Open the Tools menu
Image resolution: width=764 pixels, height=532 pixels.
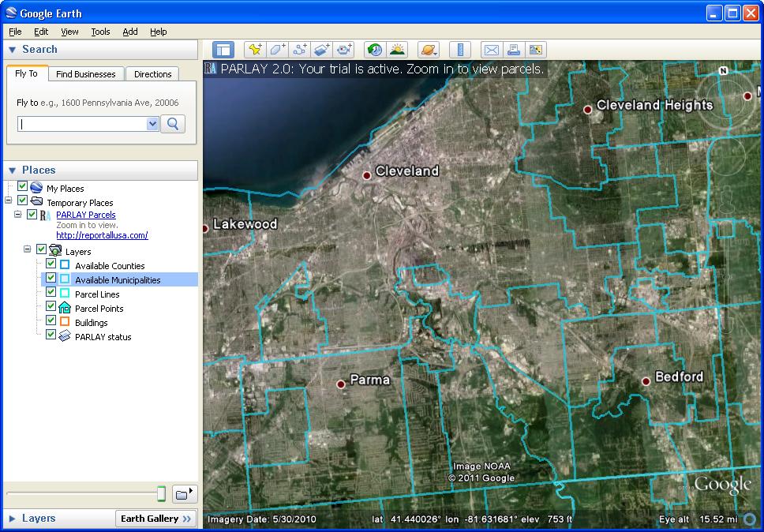coord(100,32)
